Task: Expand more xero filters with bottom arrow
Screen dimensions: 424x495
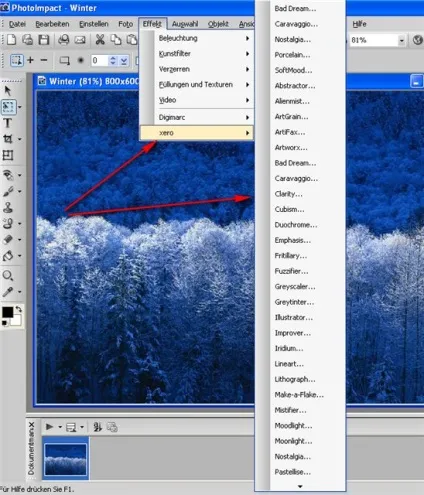Action: pos(300,486)
